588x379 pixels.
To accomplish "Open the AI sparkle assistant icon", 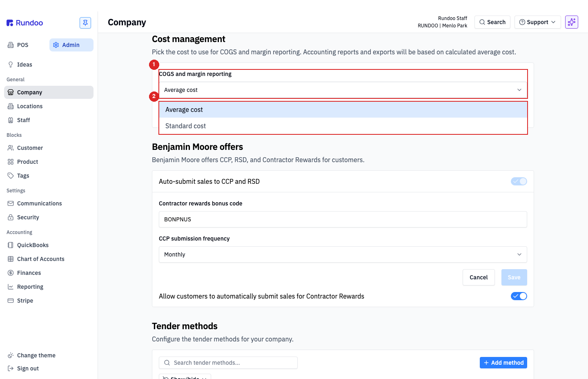I will pos(572,22).
